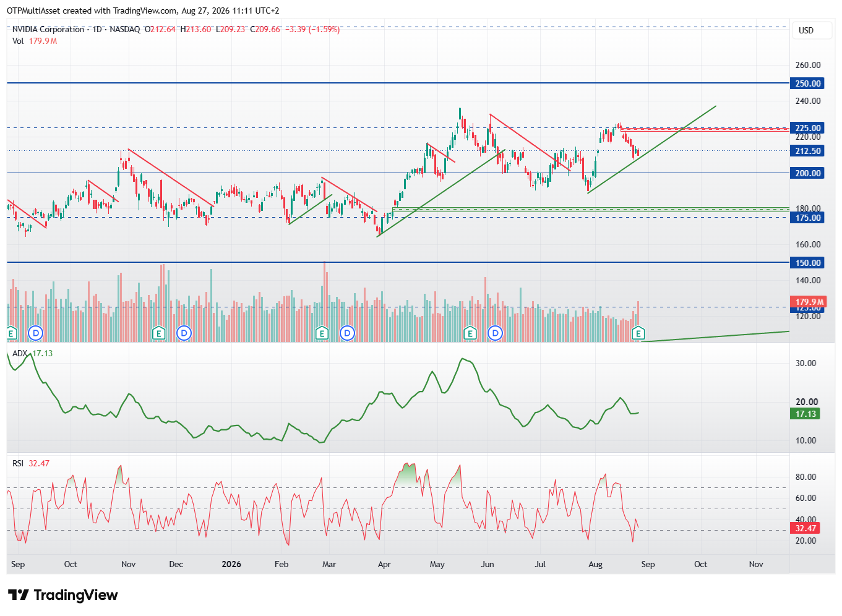Click the March 2026 dividend D marker
This screenshot has width=842, height=616.
[x=347, y=333]
